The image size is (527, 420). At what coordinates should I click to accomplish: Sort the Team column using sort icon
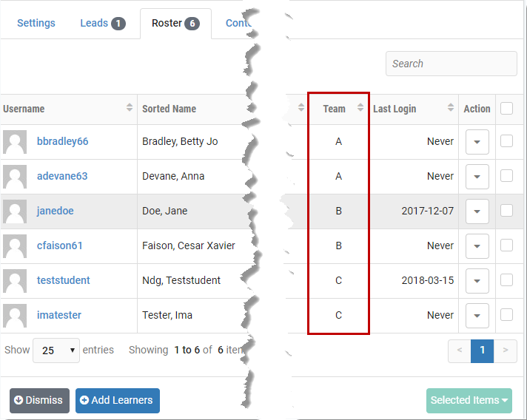click(x=360, y=109)
